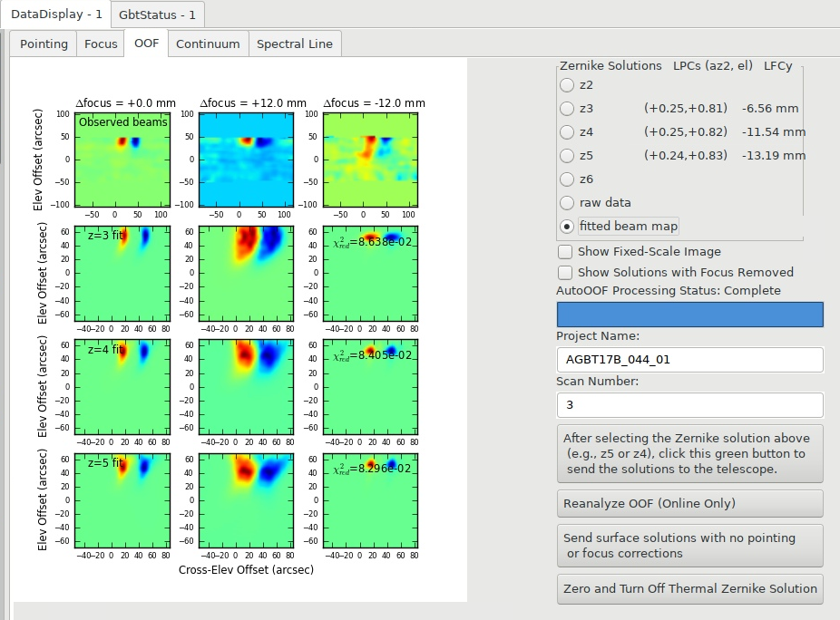Viewport: 840px width, 620px height.
Task: Enable Show Fixed-Scale Image checkbox
Action: [x=565, y=252]
